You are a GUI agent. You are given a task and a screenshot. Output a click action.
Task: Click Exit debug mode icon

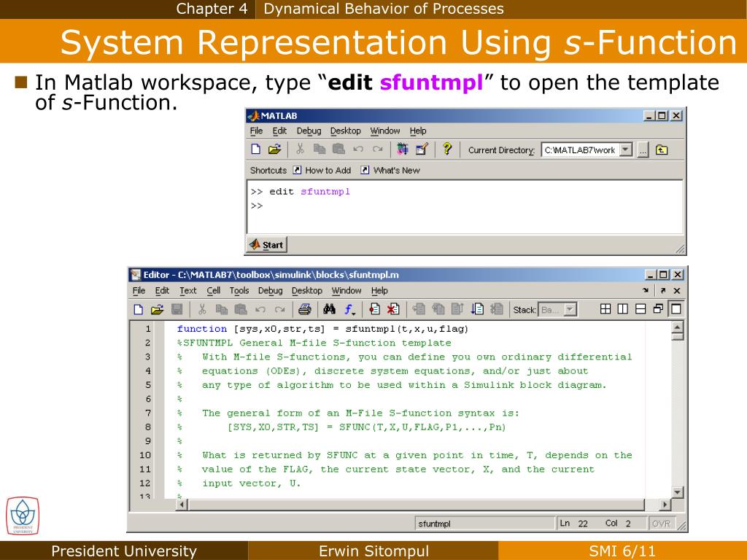tap(496, 309)
